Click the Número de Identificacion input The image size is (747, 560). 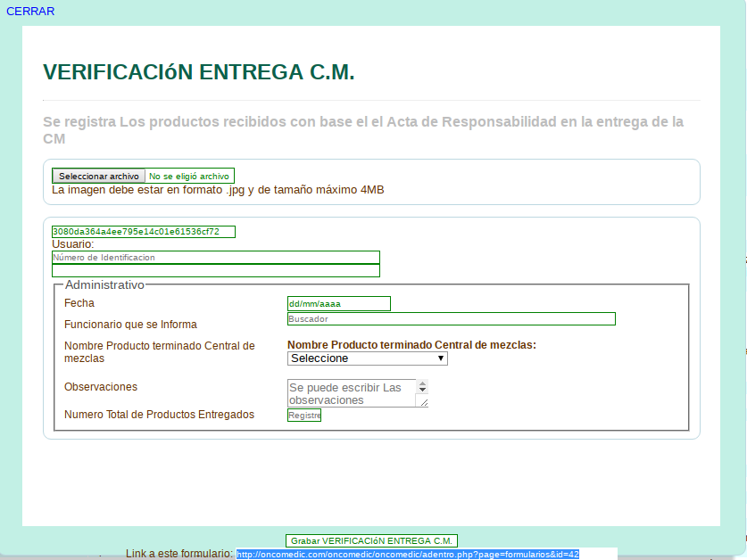pos(216,257)
